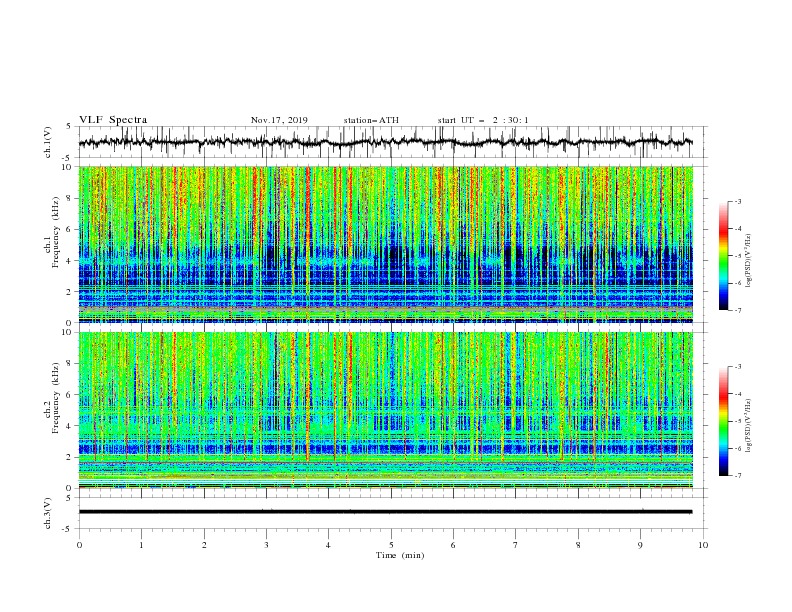Click time axis tick label "5"
792x612 pixels.
[x=391, y=545]
